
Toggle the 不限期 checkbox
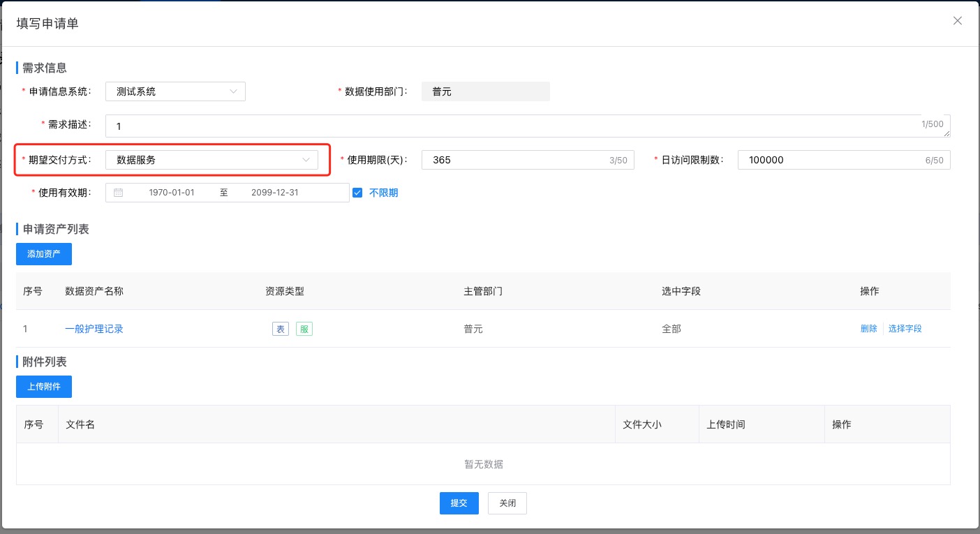click(x=357, y=193)
